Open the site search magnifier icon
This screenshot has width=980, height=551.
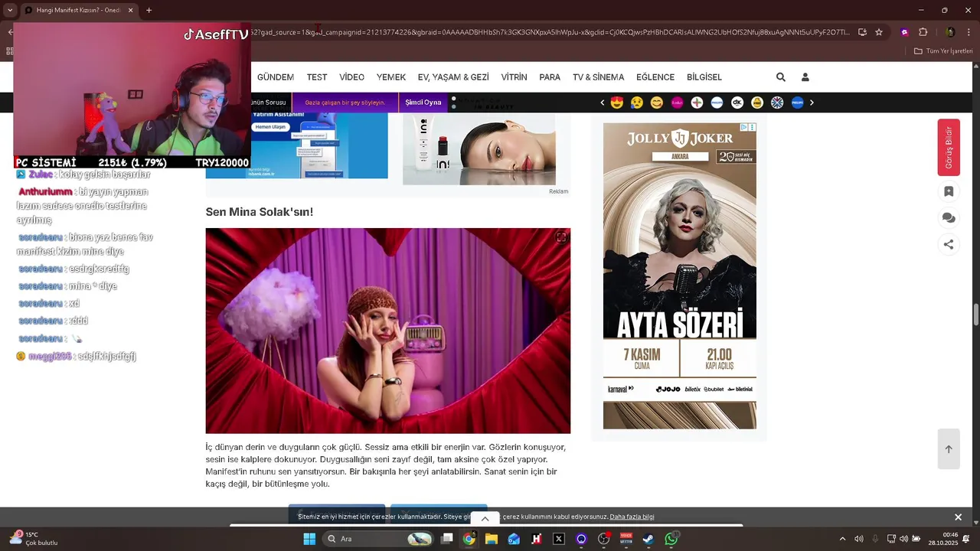(x=780, y=77)
